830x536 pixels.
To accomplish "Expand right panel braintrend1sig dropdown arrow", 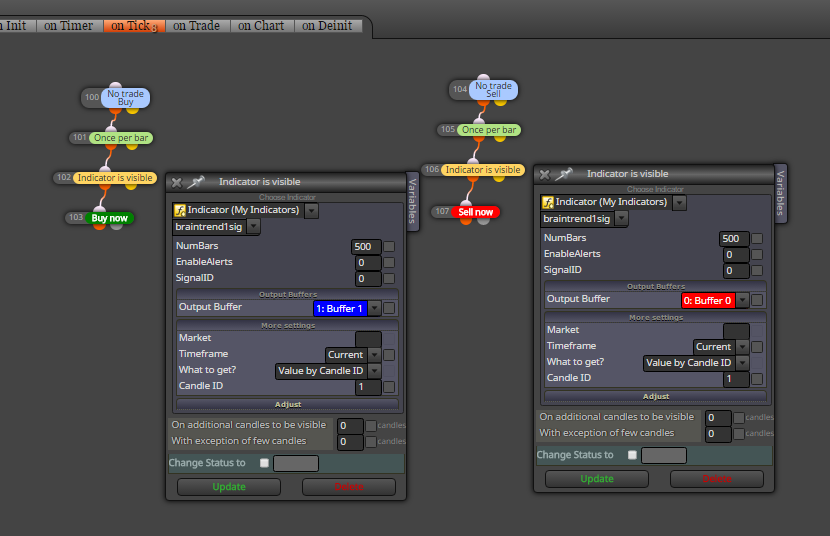I will pos(621,219).
